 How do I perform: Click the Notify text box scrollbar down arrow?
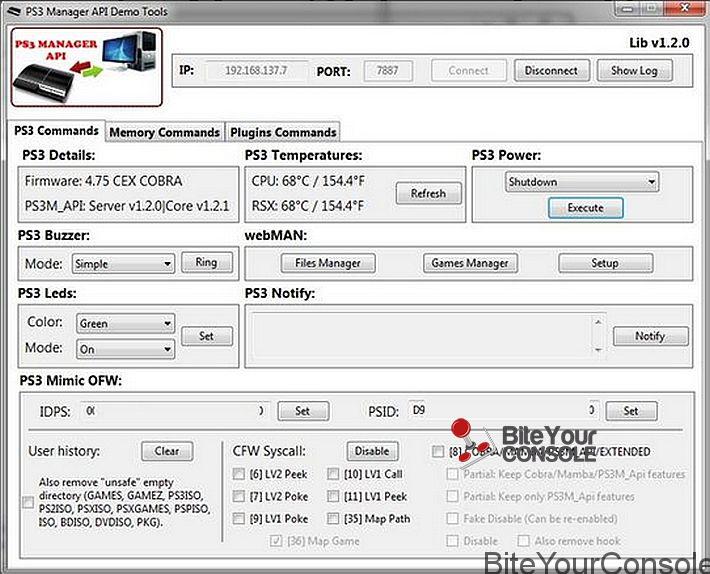[x=599, y=350]
